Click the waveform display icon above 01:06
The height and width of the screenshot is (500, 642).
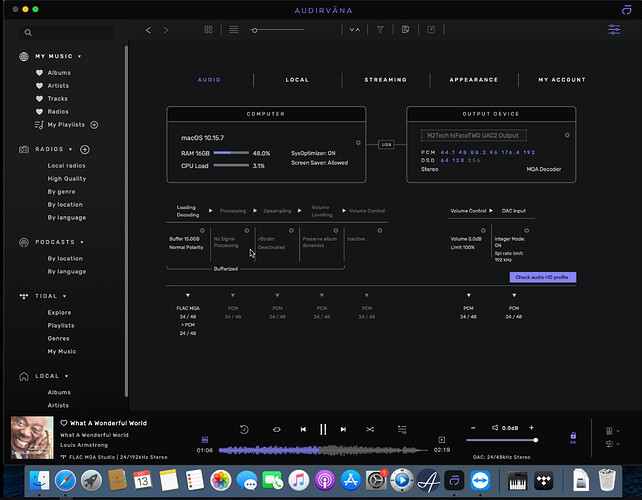click(x=205, y=439)
